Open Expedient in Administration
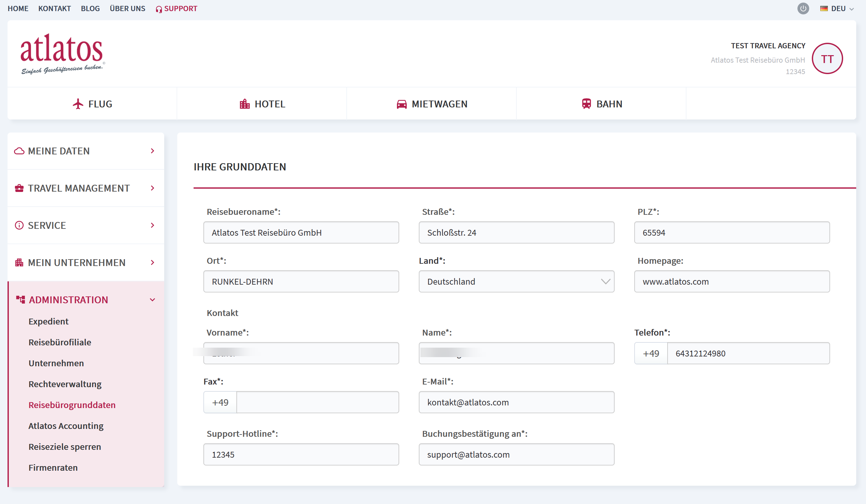866x504 pixels. [48, 322]
